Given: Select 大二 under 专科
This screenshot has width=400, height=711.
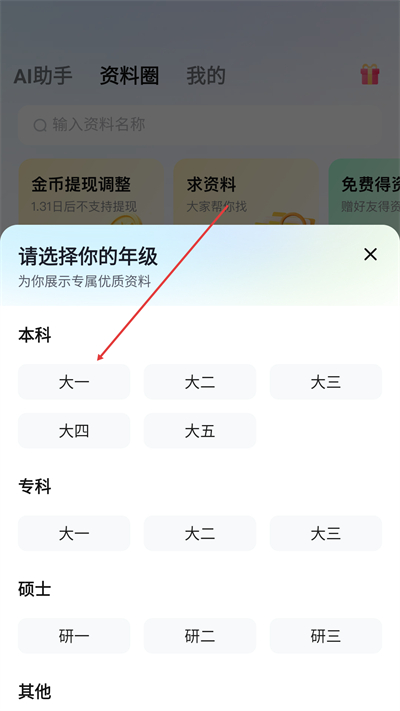Looking at the screenshot, I should [x=200, y=533].
